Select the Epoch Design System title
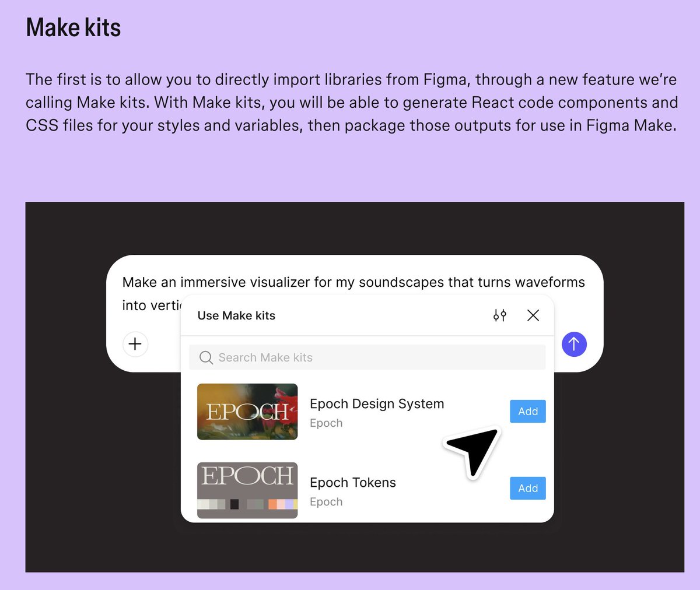The image size is (700, 590). (x=377, y=404)
